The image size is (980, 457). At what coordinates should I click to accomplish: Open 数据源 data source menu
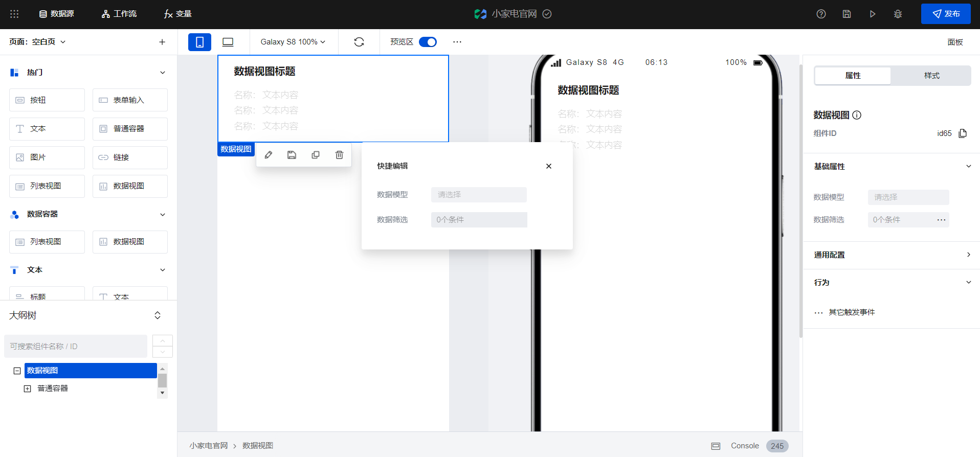click(x=57, y=14)
